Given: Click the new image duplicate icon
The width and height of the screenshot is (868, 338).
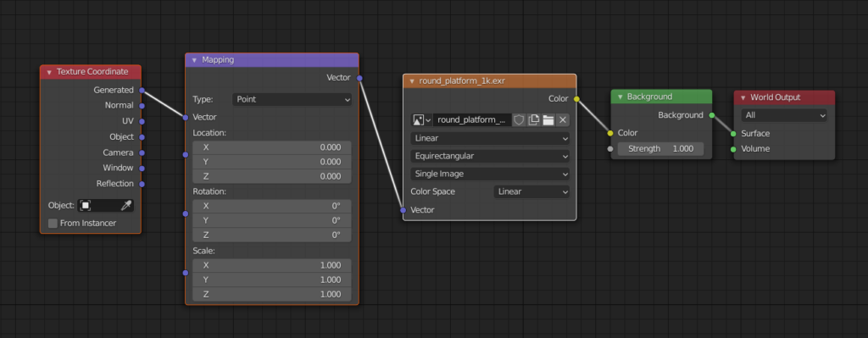Looking at the screenshot, I should (534, 120).
